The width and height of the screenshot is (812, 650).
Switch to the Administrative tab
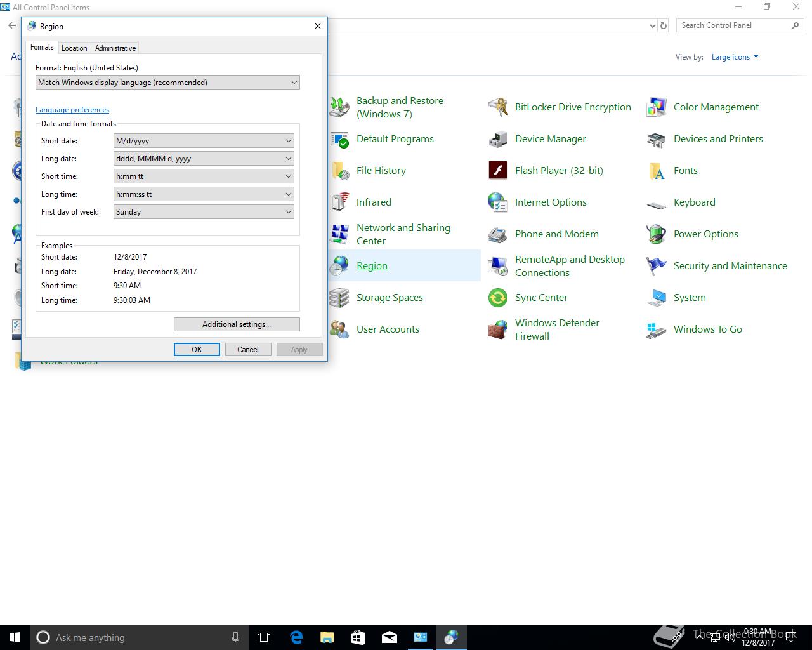pos(115,48)
